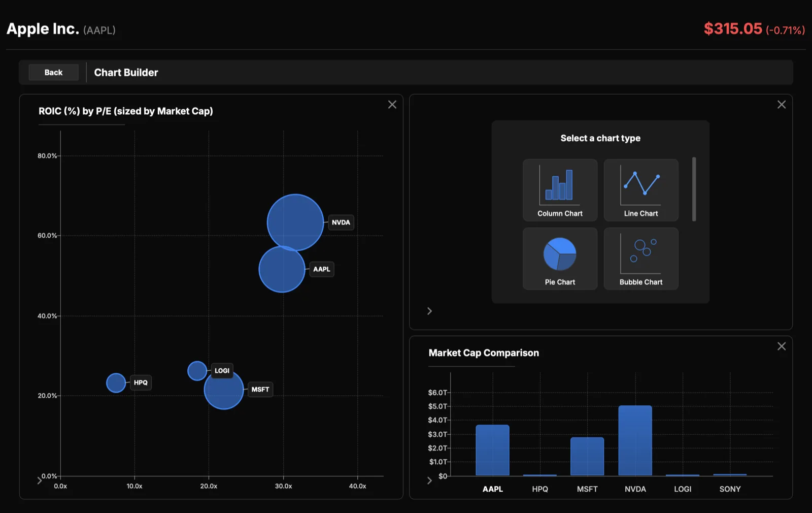Click the $315.05 stock price

(x=733, y=29)
